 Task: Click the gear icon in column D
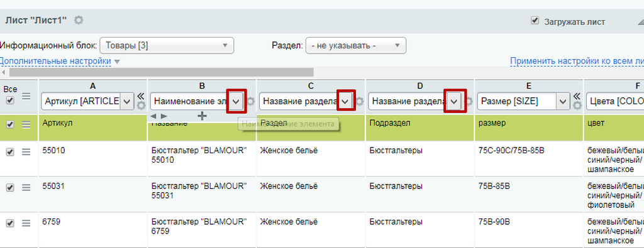click(469, 101)
